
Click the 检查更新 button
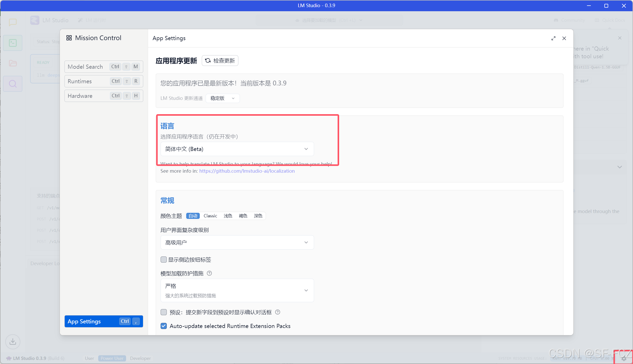click(220, 61)
